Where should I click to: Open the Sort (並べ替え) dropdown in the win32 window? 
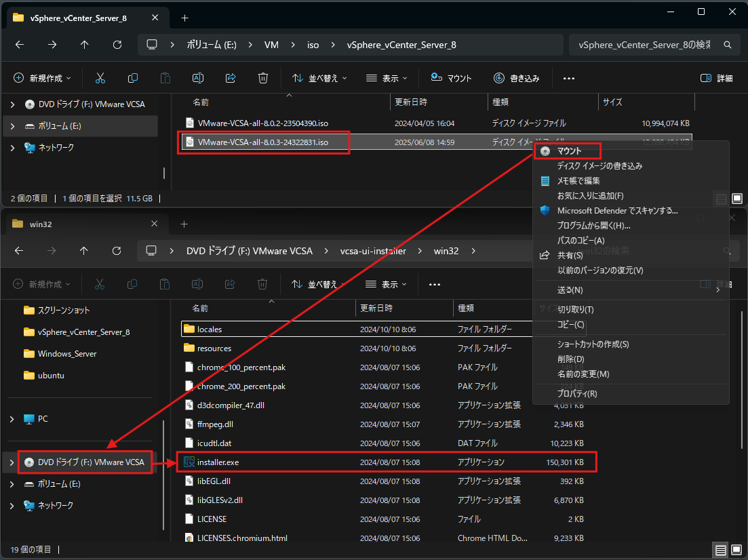(319, 284)
